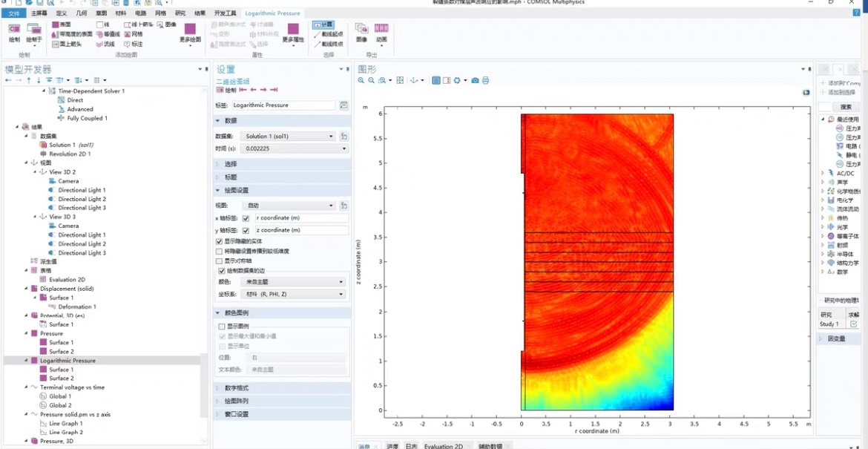Viewport: 868px width, 449px height.
Task: Print the graphics window
Action: [x=485, y=80]
